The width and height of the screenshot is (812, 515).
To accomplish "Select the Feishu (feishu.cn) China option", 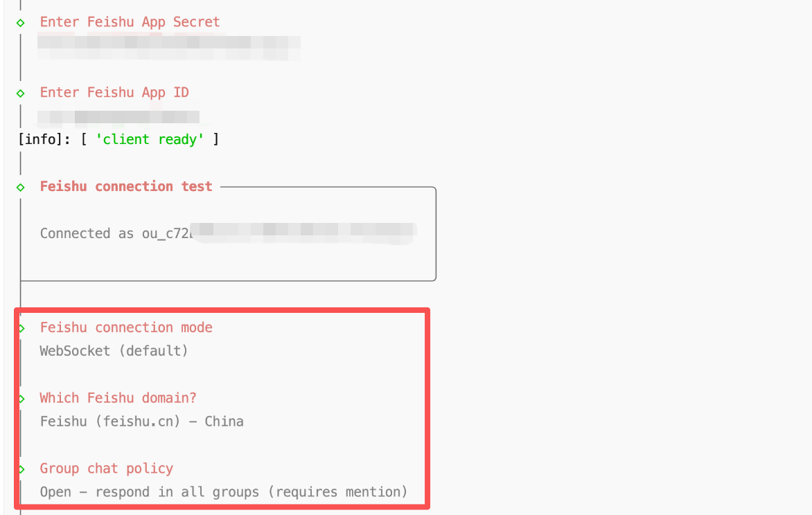I will (141, 422).
